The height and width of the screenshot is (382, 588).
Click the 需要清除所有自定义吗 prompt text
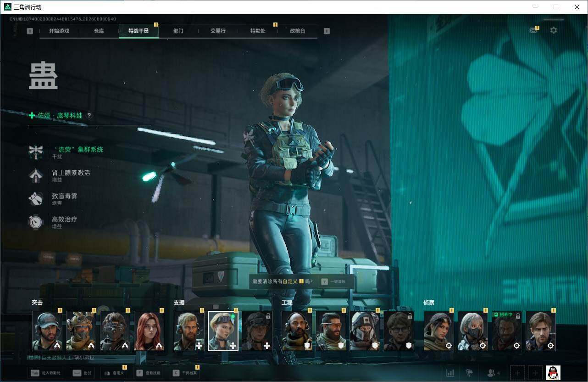pyautogui.click(x=283, y=281)
